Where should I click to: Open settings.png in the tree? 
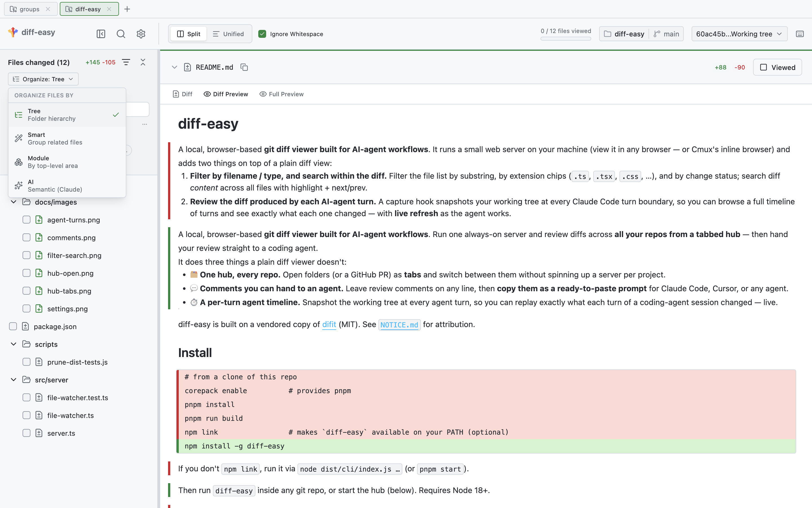click(67, 309)
